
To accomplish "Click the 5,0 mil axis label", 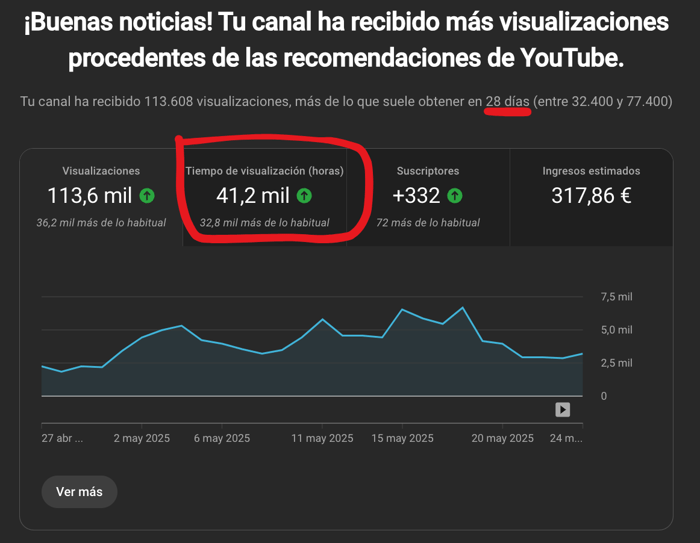I will 617,330.
